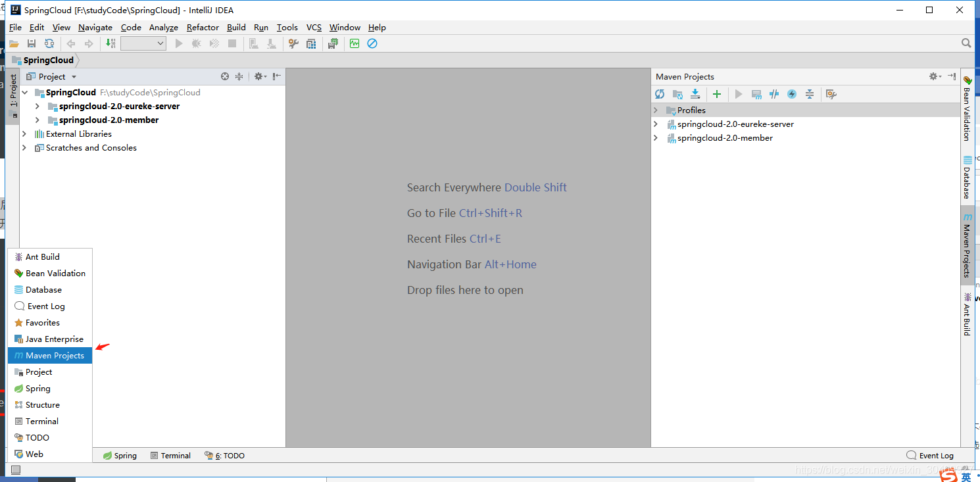Select Favorites in popup list

click(x=50, y=322)
